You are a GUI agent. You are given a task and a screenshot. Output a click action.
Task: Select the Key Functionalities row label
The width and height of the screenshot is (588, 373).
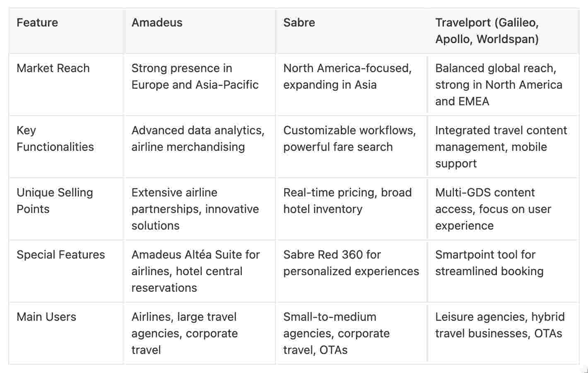point(55,138)
